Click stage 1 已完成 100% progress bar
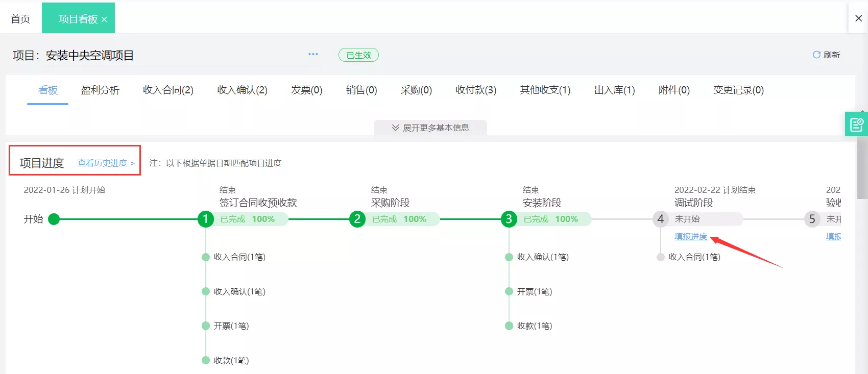Image resolution: width=868 pixels, height=374 pixels. pyautogui.click(x=250, y=219)
